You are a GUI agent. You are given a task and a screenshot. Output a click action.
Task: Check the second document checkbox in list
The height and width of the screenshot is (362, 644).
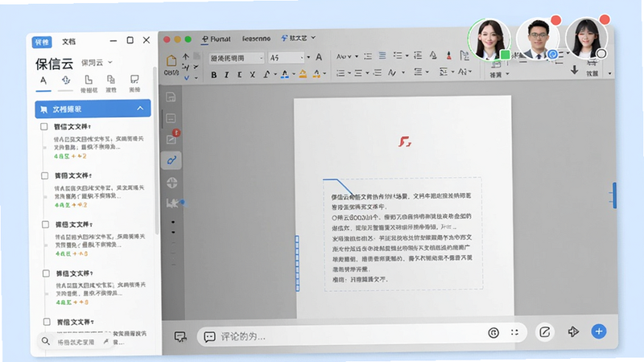(x=45, y=175)
